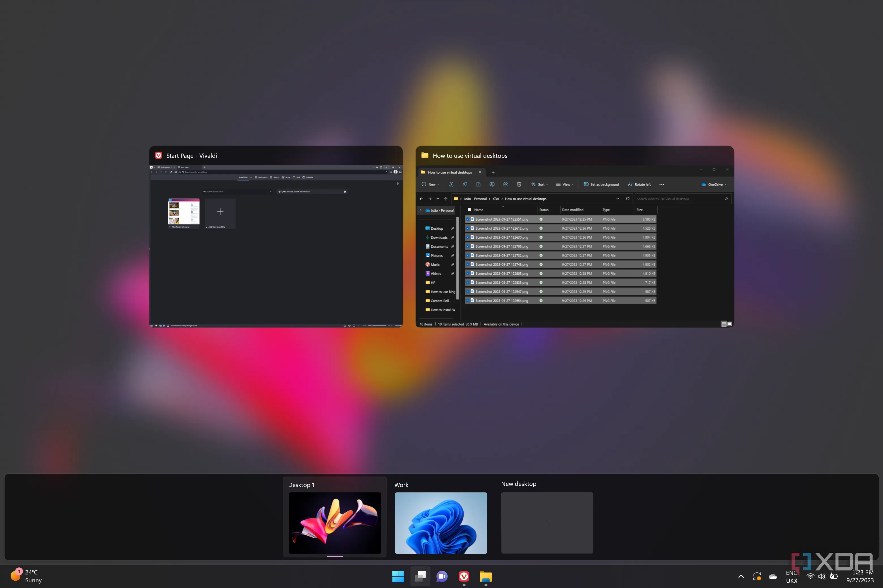Open the View dropdown

[x=565, y=184]
